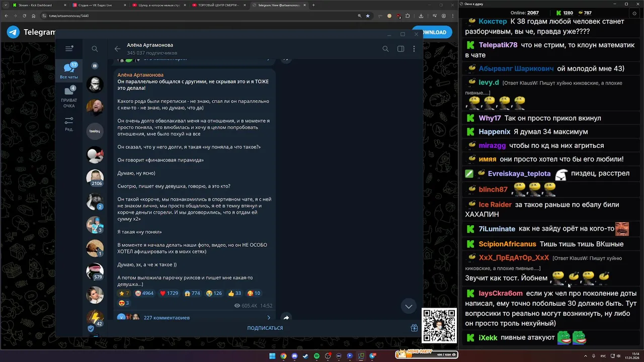Click username 'laysCkra6om' in chat window
The width and height of the screenshot is (644, 362).
[x=501, y=293]
